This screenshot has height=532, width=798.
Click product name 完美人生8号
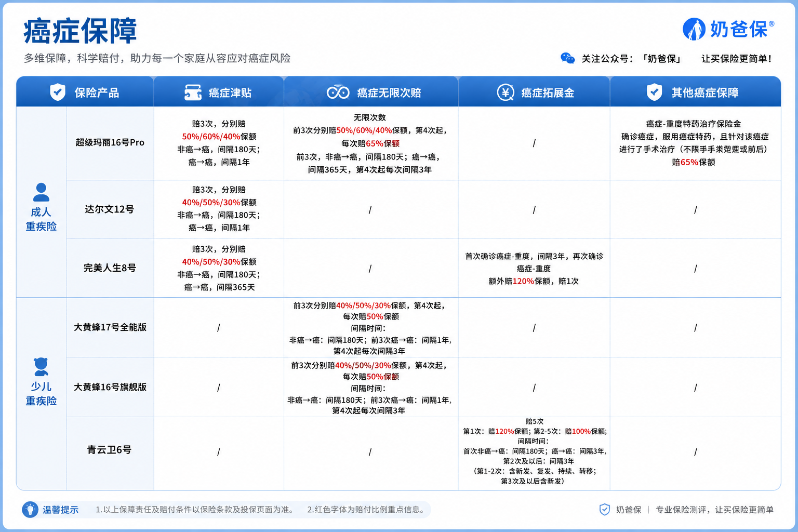pyautogui.click(x=110, y=268)
